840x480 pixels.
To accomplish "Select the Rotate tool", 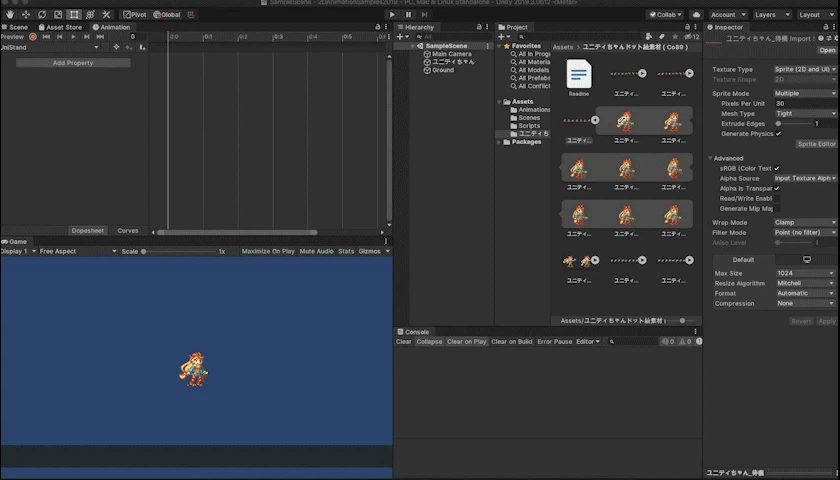I will pyautogui.click(x=42, y=14).
